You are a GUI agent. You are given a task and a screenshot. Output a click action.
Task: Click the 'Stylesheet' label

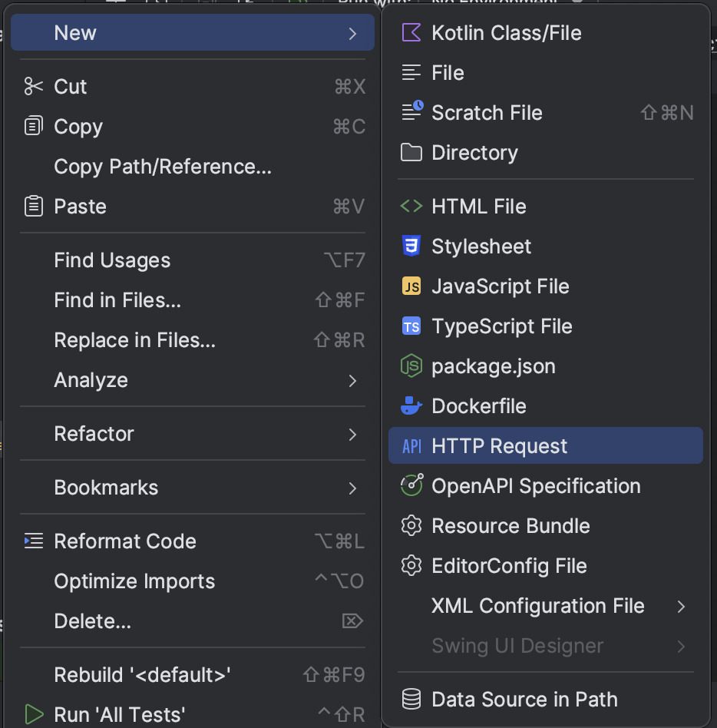(481, 247)
